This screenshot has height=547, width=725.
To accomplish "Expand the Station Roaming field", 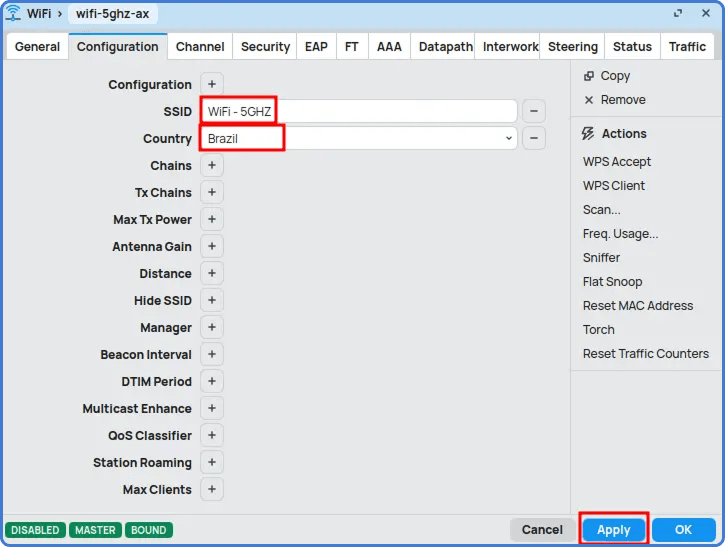I will click(212, 462).
